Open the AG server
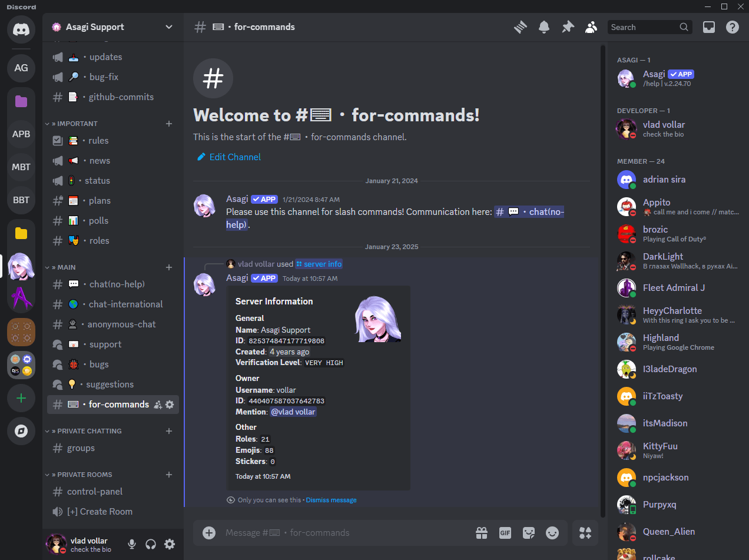Screen dimensions: 749x560 point(21,68)
